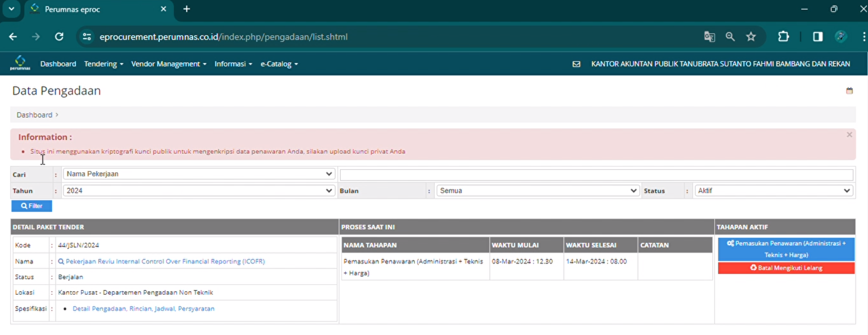The height and width of the screenshot is (335, 868).
Task: Open the Status Aktif dropdown
Action: (774, 191)
